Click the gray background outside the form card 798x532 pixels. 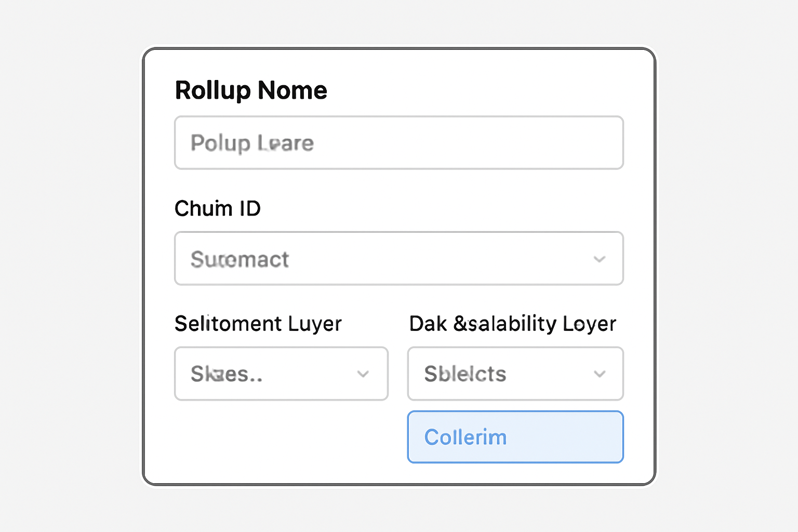pyautogui.click(x=68, y=260)
